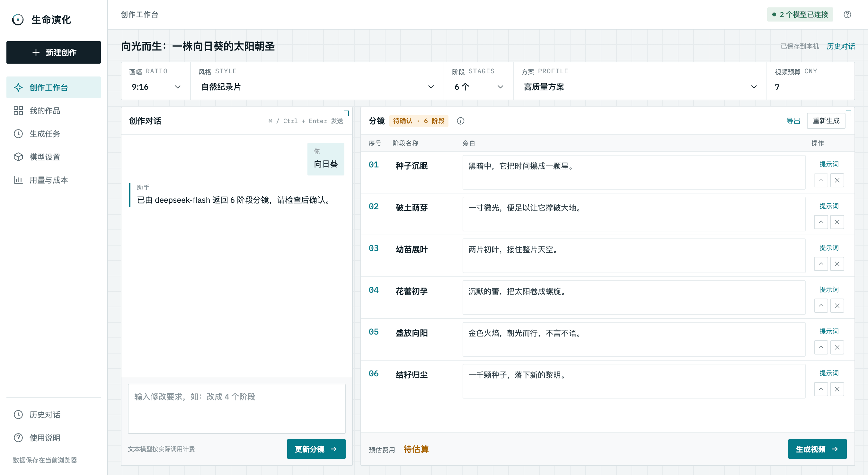The image size is (868, 475).
Task: Delete stage 06 结籽归尘
Action: (837, 390)
